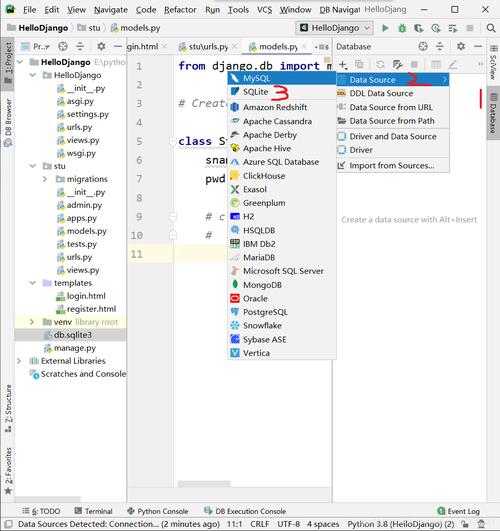500x531 pixels.
Task: Expand External Libraries node
Action: coord(19,361)
